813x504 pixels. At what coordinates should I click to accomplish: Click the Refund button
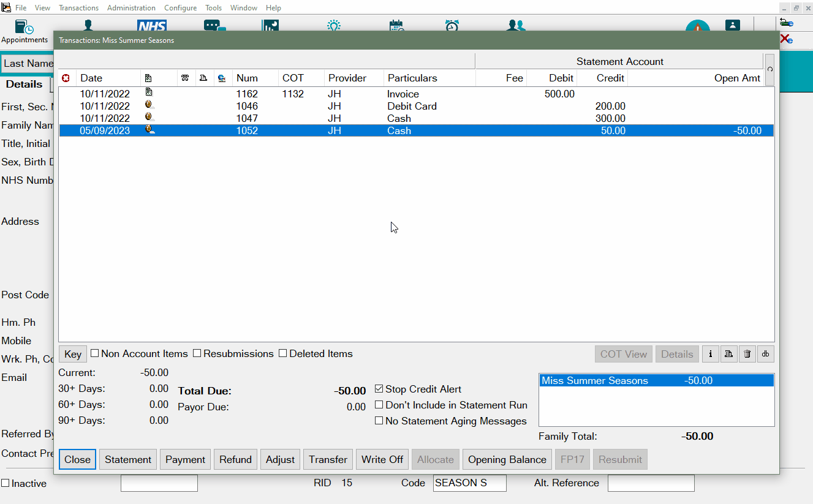click(x=235, y=459)
